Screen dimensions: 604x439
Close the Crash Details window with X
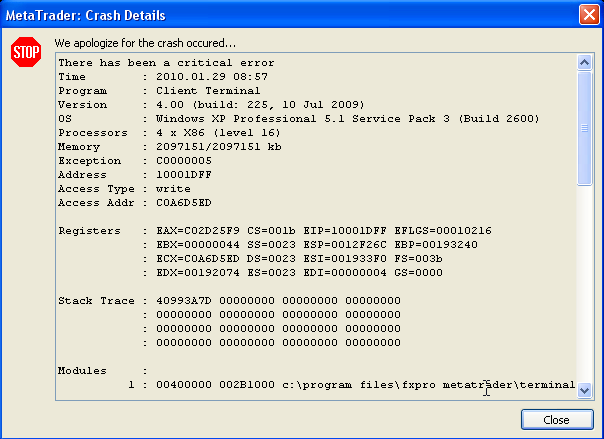589,15
